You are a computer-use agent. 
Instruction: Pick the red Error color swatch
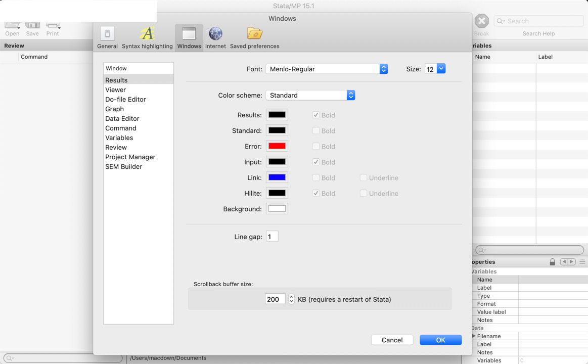click(277, 146)
